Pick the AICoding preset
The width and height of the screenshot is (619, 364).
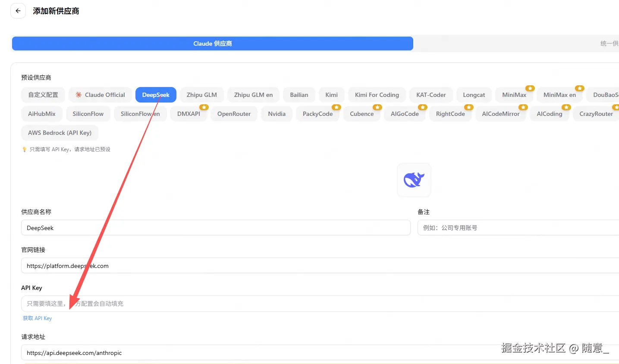point(550,114)
